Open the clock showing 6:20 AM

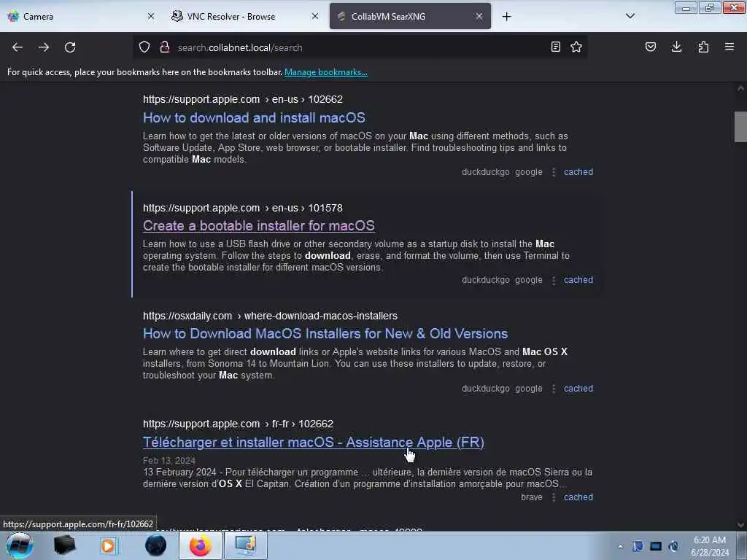click(x=710, y=546)
